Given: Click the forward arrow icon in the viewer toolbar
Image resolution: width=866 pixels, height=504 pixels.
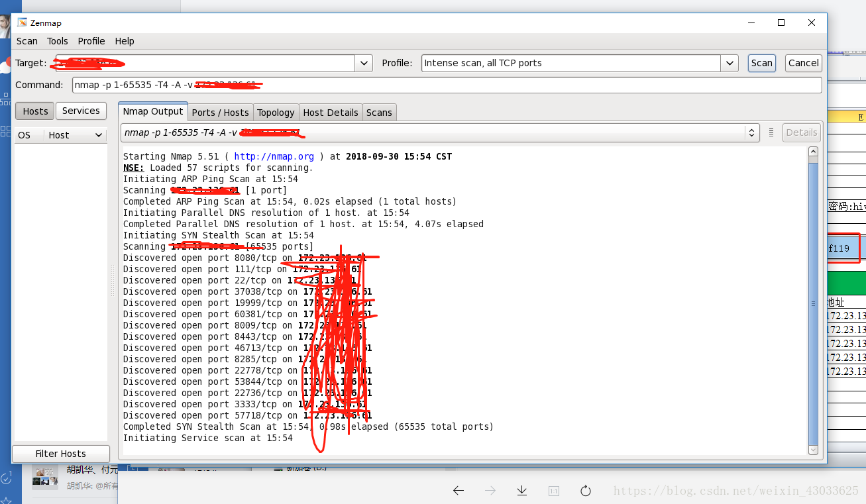Looking at the screenshot, I should tap(490, 490).
